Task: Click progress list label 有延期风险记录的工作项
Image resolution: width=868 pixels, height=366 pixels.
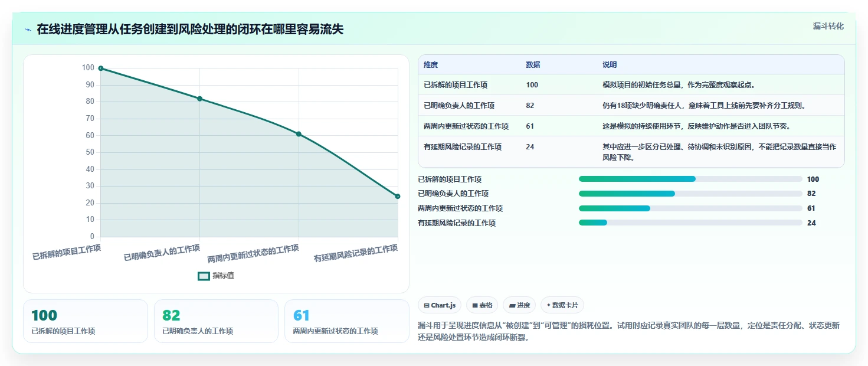Action: [457, 223]
